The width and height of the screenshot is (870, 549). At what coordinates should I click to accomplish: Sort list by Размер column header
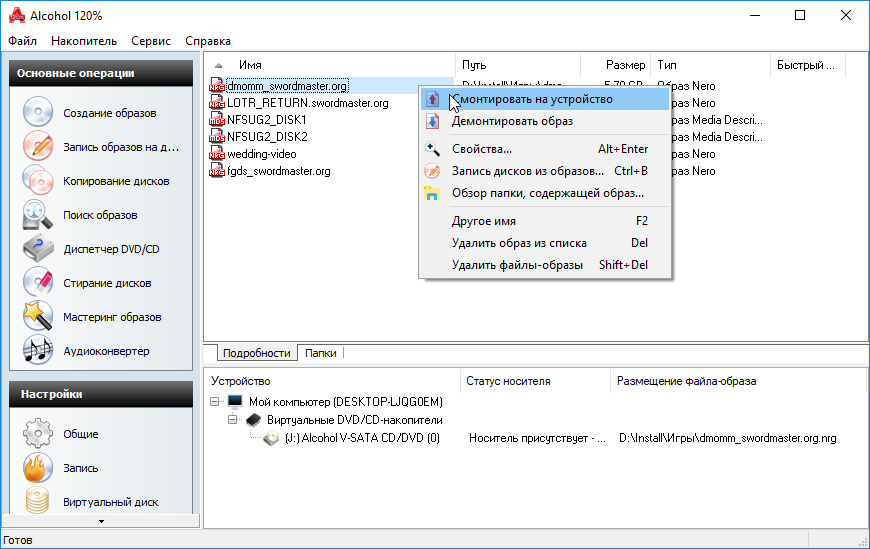click(625, 65)
